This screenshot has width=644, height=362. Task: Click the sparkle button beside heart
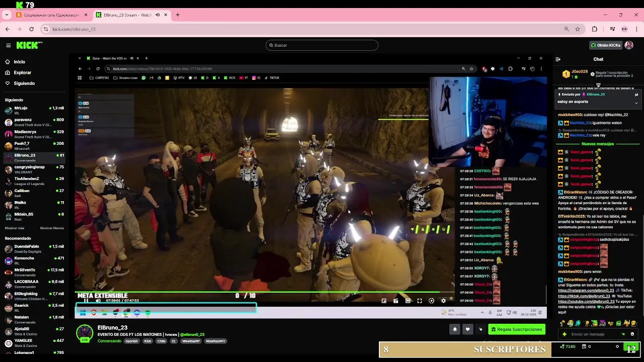coord(480,329)
